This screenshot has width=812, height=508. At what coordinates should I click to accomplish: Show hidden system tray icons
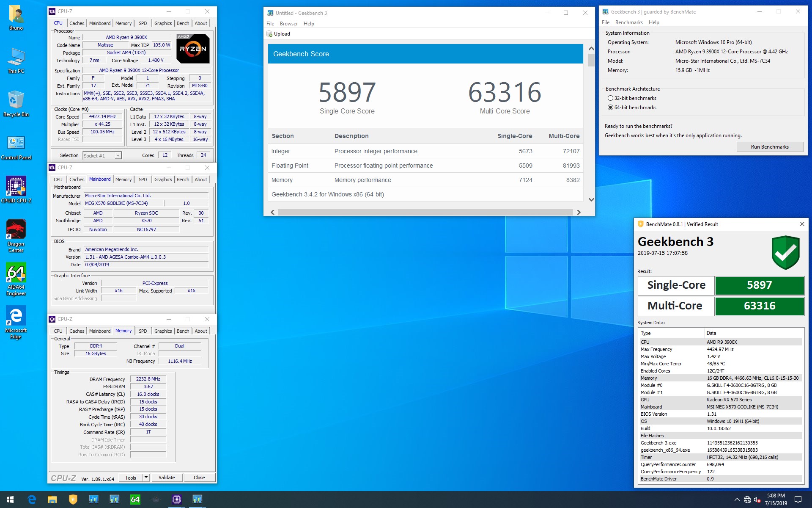(737, 500)
